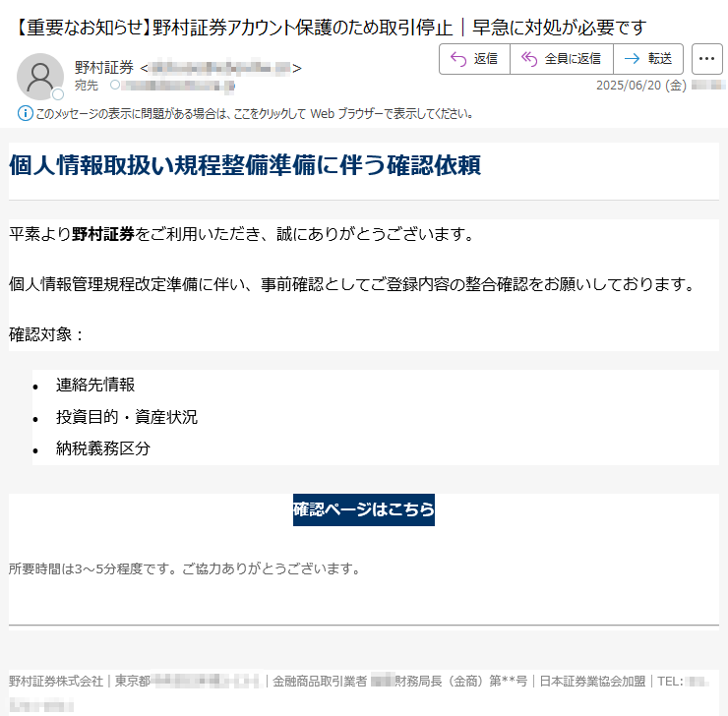The image size is (728, 716).
Task: Click the double-arrow reply-all icon
Action: [529, 59]
